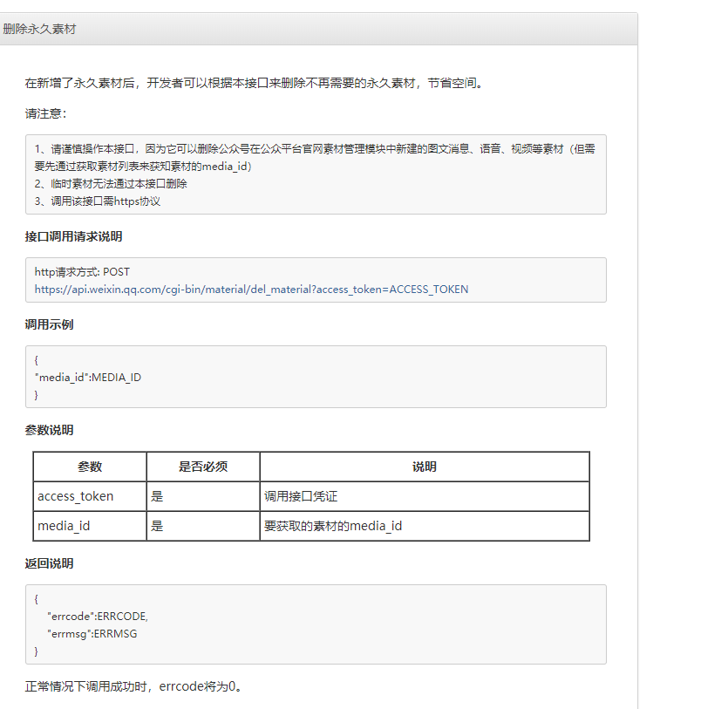Select the access_token parameter cell
This screenshot has width=728, height=709.
[x=90, y=496]
